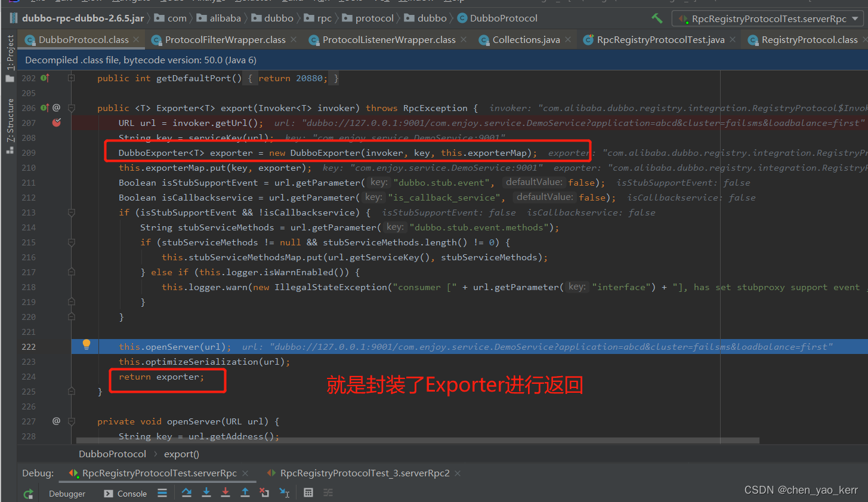The image size is (868, 502).
Task: Click the implements gutter icon on line 202
Action: click(45, 78)
